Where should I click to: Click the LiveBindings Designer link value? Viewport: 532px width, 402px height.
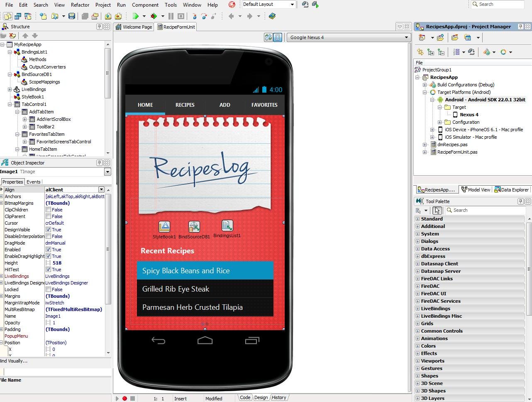[66, 283]
